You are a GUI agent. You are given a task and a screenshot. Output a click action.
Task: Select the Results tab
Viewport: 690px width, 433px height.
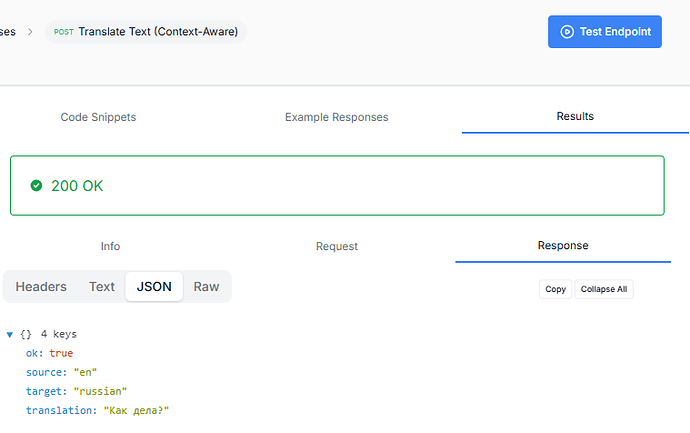[575, 116]
